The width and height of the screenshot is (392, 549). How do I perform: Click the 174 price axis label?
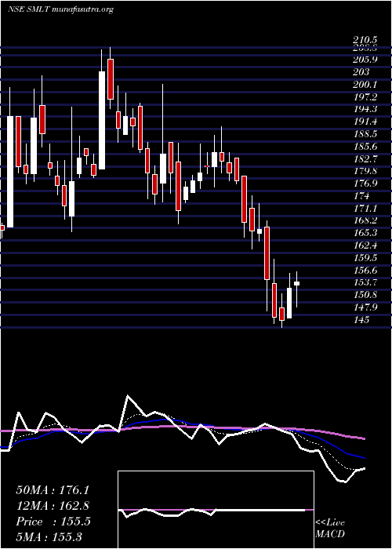361,196
